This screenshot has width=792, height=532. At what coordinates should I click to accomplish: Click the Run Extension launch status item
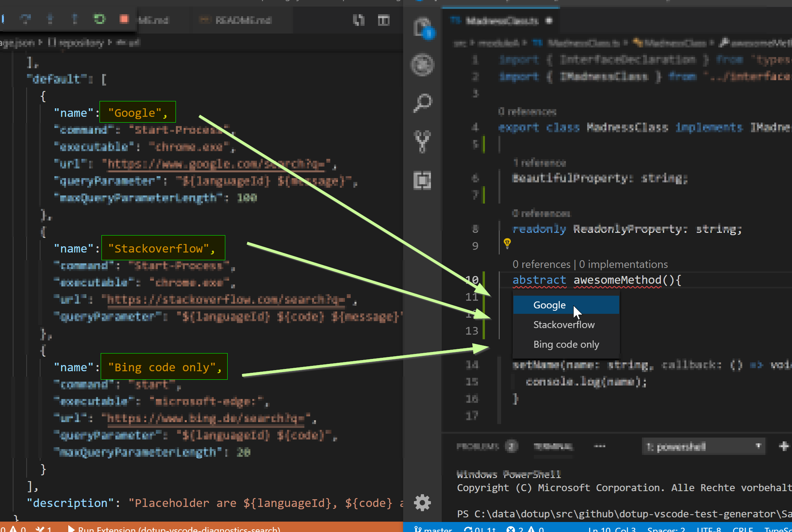tap(174, 529)
